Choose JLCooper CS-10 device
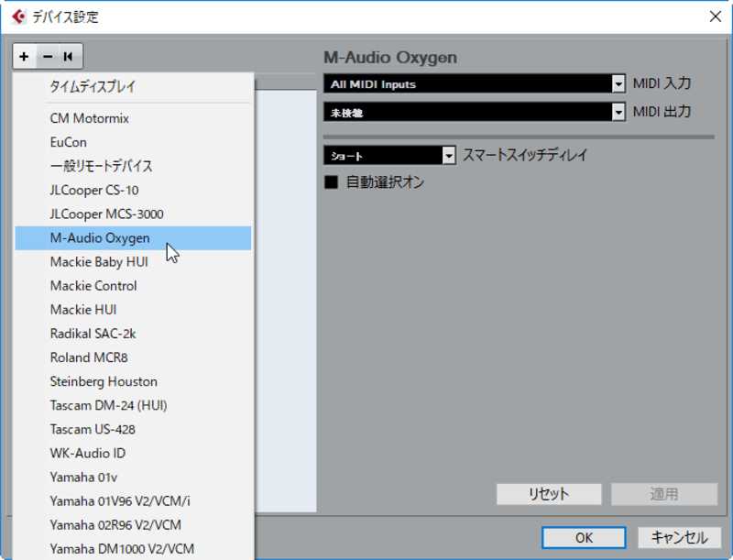This screenshot has height=560, width=733. tap(133, 191)
